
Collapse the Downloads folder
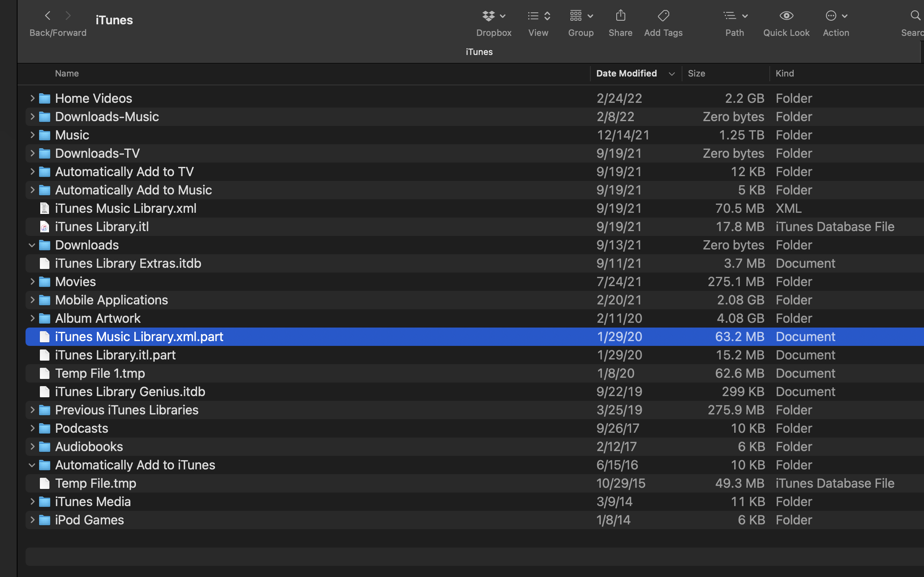tap(32, 245)
